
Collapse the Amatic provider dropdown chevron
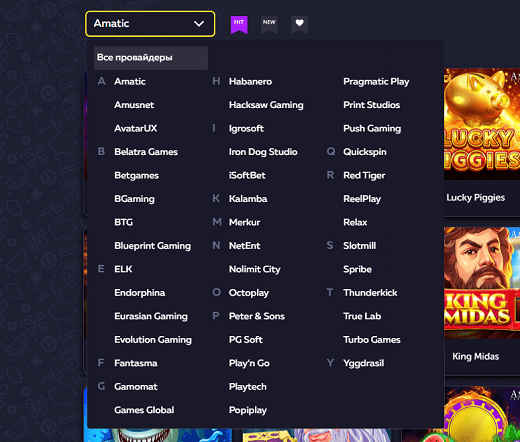(x=199, y=24)
